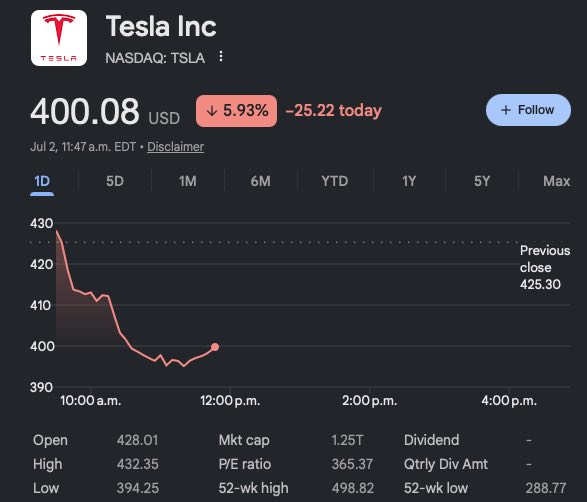Click the plus icon in Follow button
The height and width of the screenshot is (502, 587).
point(506,110)
